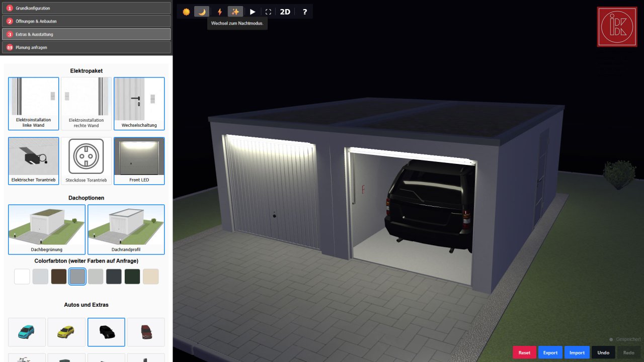This screenshot has height=362, width=644.
Task: Toggle the Wechselschaltung option
Action: point(139,104)
